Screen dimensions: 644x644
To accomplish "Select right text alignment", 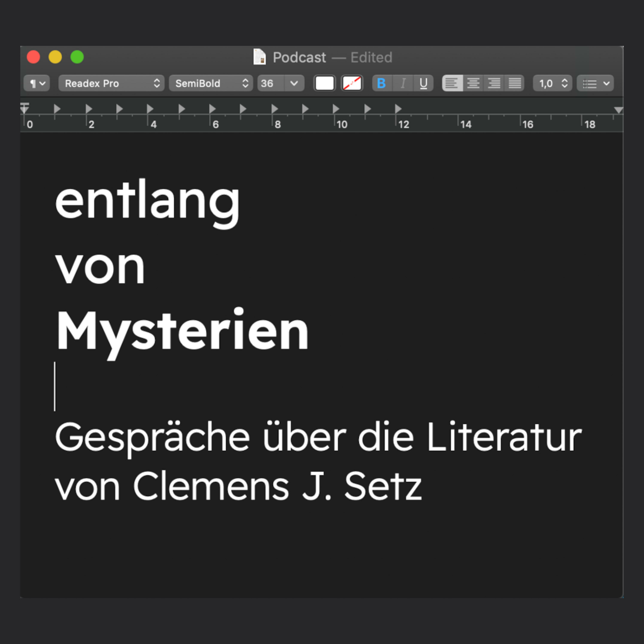I will click(494, 83).
